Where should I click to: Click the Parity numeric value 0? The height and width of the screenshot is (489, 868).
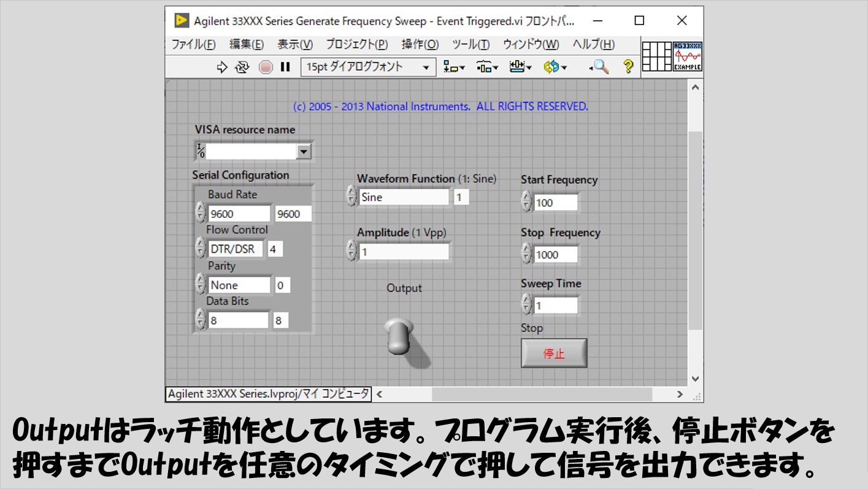283,285
